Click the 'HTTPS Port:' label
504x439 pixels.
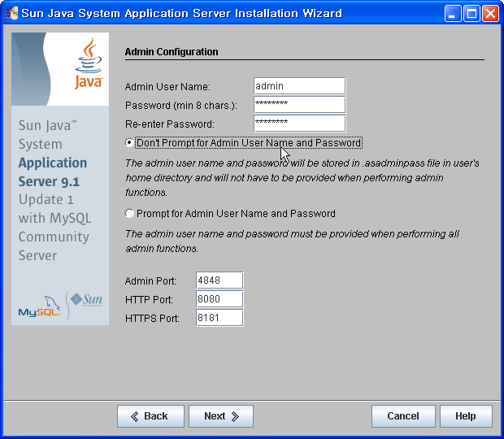click(152, 319)
